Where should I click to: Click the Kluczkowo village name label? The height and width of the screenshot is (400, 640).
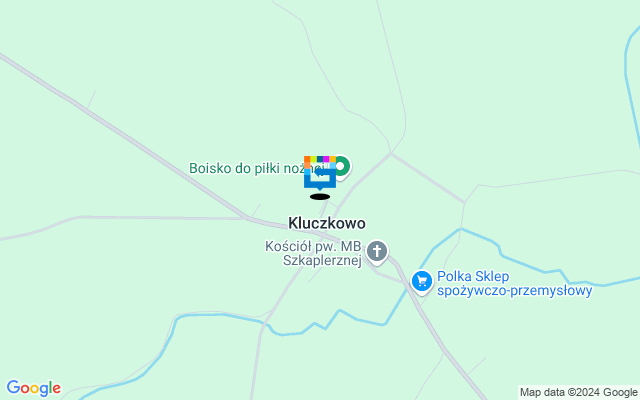point(327,223)
